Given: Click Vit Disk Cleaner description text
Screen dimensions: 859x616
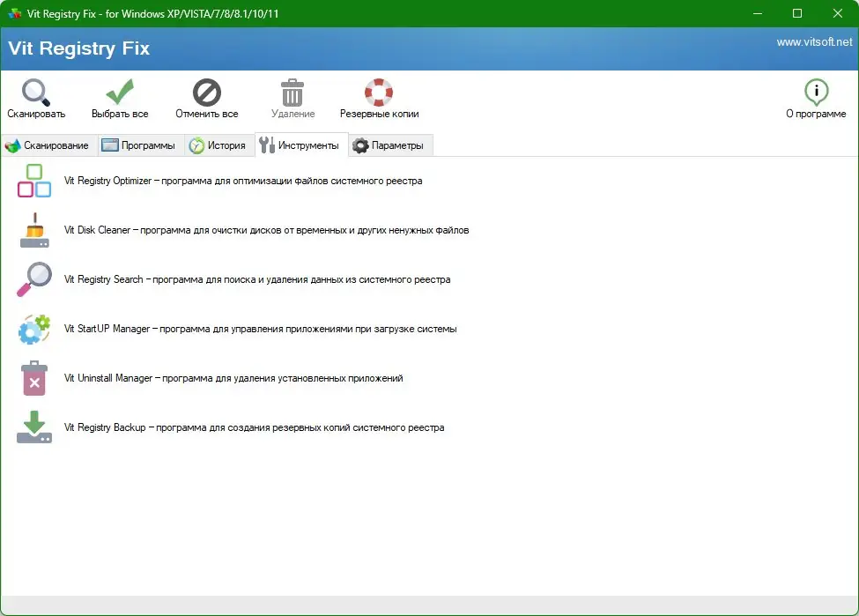Looking at the screenshot, I should [x=266, y=230].
